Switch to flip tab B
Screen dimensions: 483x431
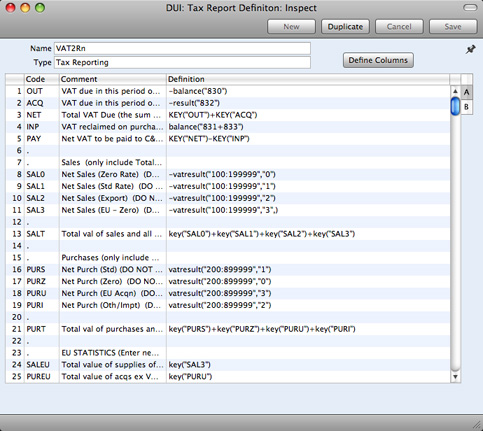pyautogui.click(x=466, y=107)
